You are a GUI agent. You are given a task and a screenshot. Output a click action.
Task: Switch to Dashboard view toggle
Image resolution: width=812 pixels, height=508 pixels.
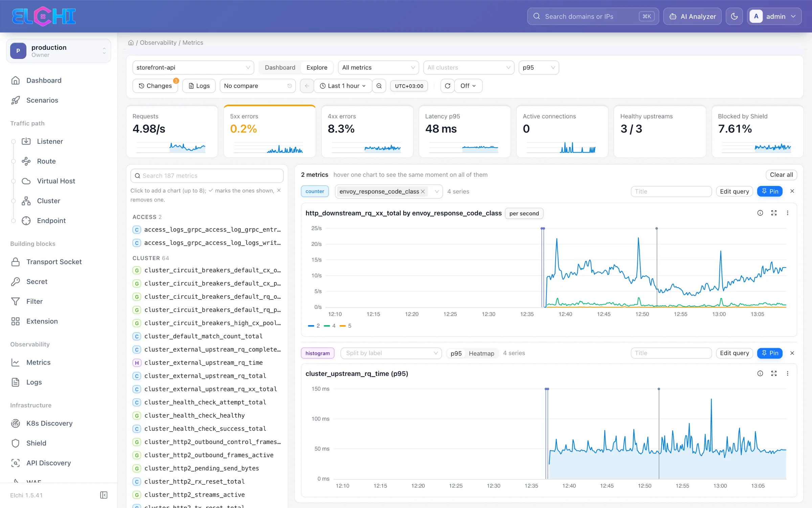pos(280,67)
